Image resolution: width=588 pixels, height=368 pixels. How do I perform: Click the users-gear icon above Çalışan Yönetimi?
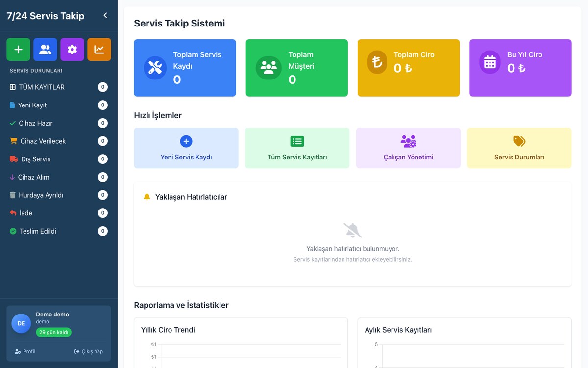point(408,141)
